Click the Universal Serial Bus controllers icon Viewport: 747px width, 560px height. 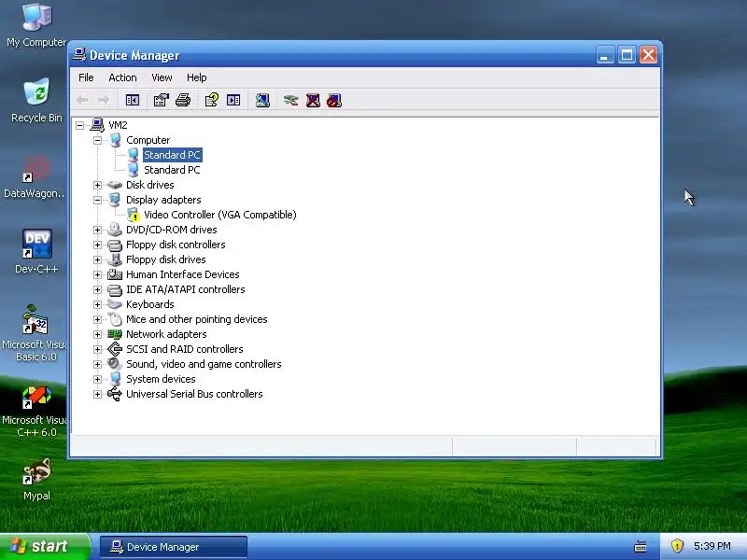click(x=115, y=394)
